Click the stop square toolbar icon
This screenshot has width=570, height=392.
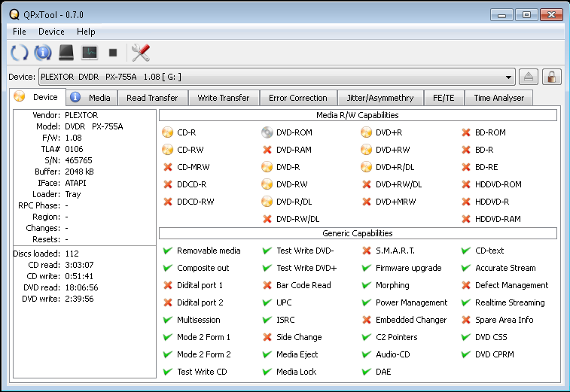pos(113,53)
